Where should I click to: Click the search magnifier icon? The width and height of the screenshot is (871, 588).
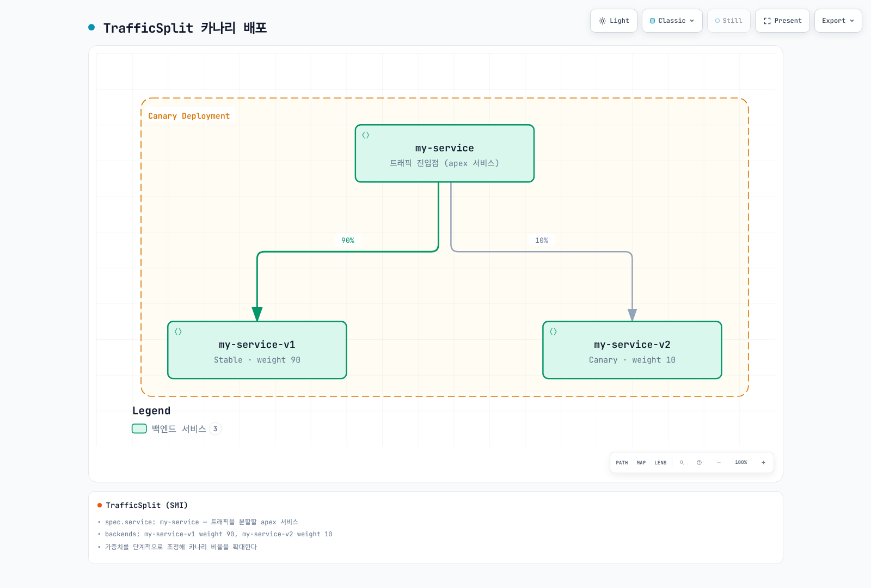tap(682, 462)
